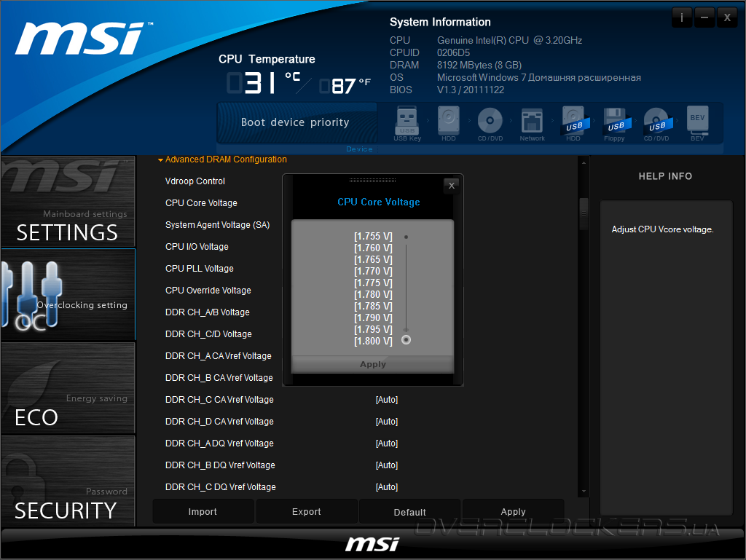This screenshot has width=746, height=560.
Task: Select the DDR CH_C/D Voltage row
Action: (x=208, y=334)
